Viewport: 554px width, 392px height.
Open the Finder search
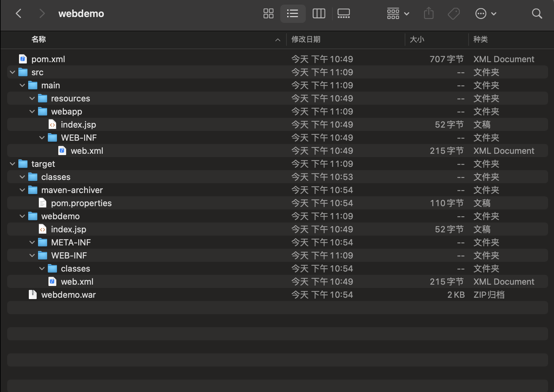[x=537, y=13]
